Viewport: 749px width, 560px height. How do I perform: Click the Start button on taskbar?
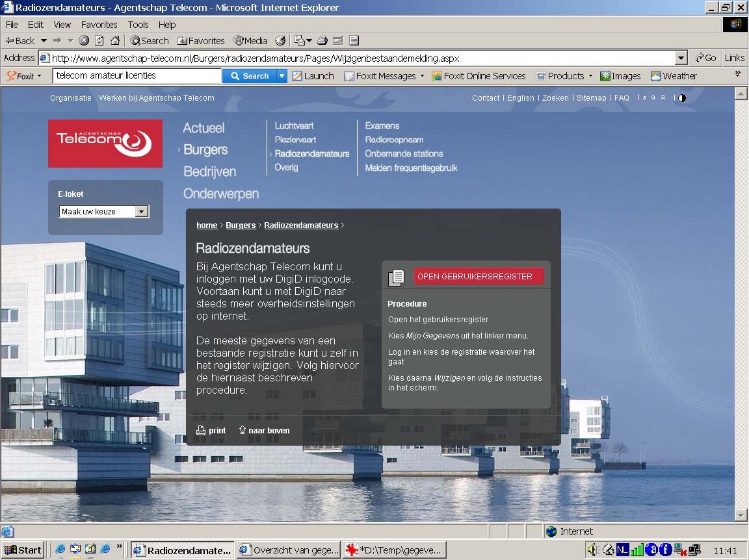tap(23, 550)
